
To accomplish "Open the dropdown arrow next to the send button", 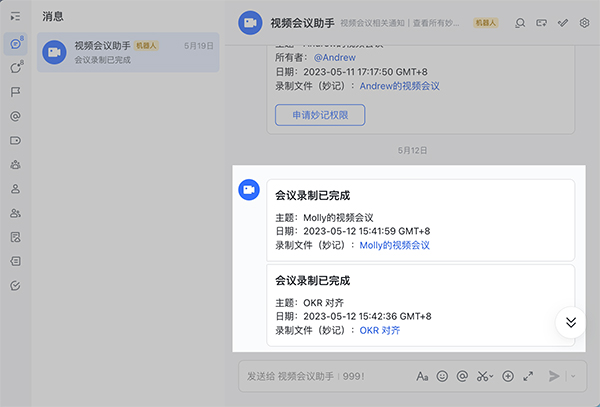I will [x=573, y=377].
